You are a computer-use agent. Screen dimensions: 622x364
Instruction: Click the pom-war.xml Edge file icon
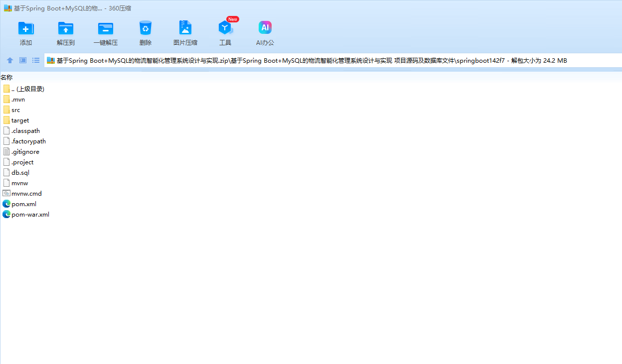[x=6, y=214]
